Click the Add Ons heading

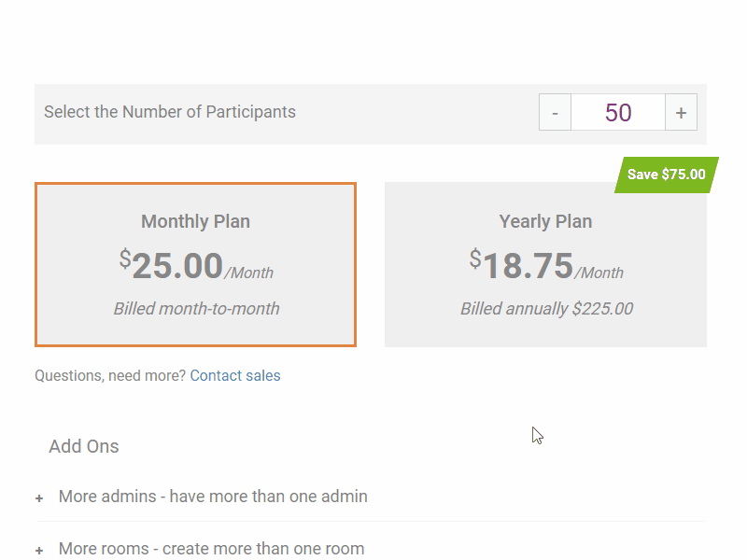pos(84,446)
